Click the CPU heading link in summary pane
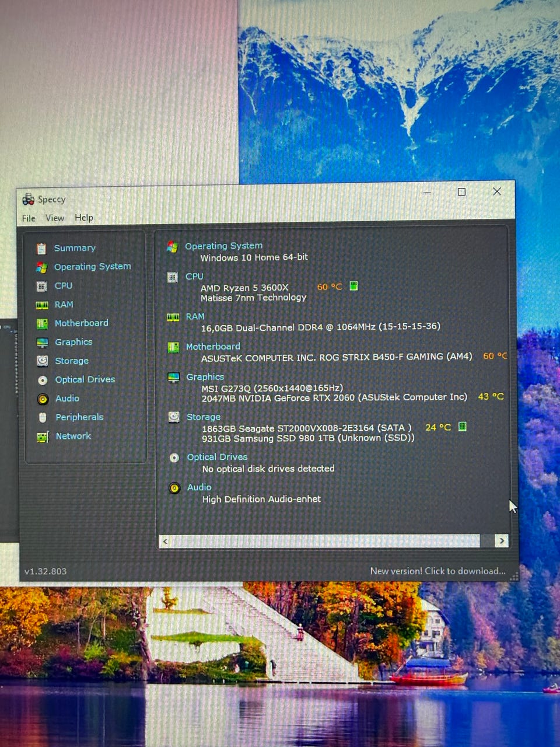 coord(194,277)
